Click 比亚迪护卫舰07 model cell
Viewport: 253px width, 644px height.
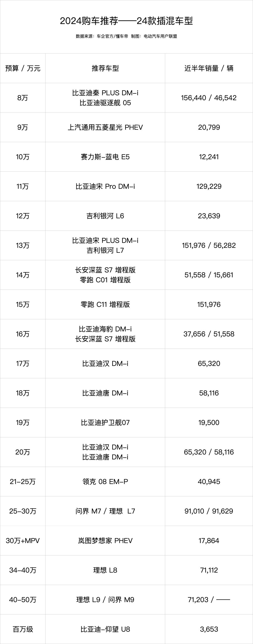point(105,422)
